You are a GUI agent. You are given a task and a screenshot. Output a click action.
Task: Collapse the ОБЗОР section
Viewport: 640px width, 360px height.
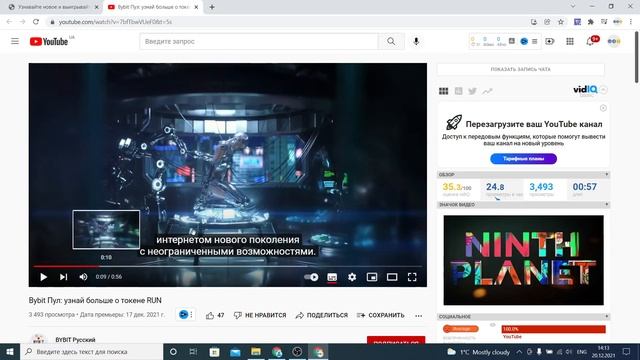tap(607, 174)
